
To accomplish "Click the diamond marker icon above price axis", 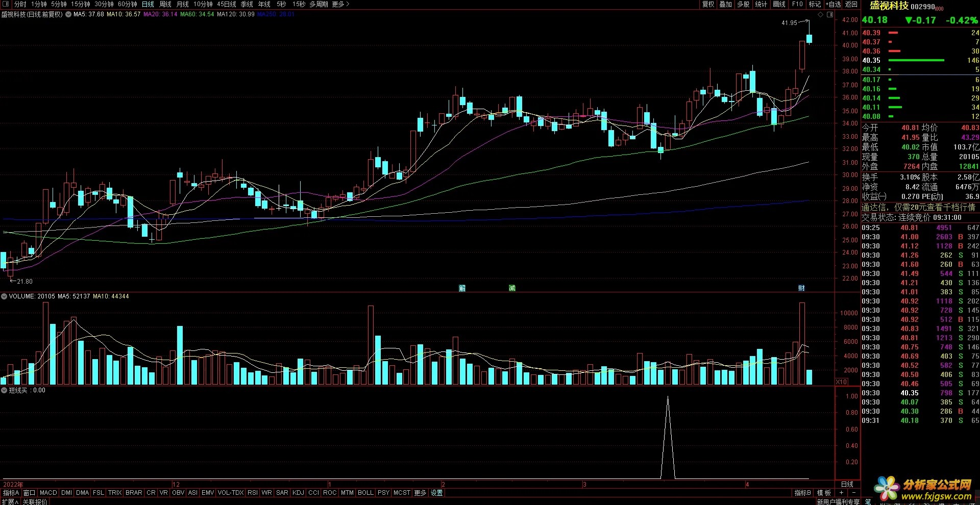I will [x=821, y=14].
